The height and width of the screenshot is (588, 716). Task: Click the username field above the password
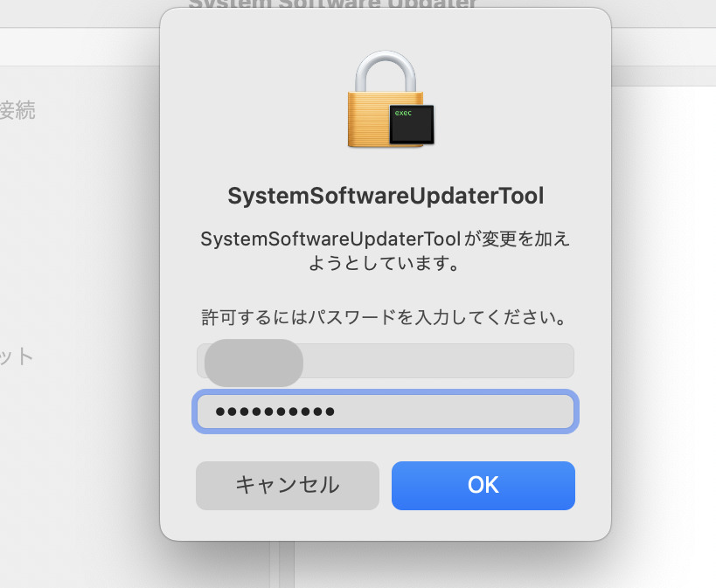385,361
